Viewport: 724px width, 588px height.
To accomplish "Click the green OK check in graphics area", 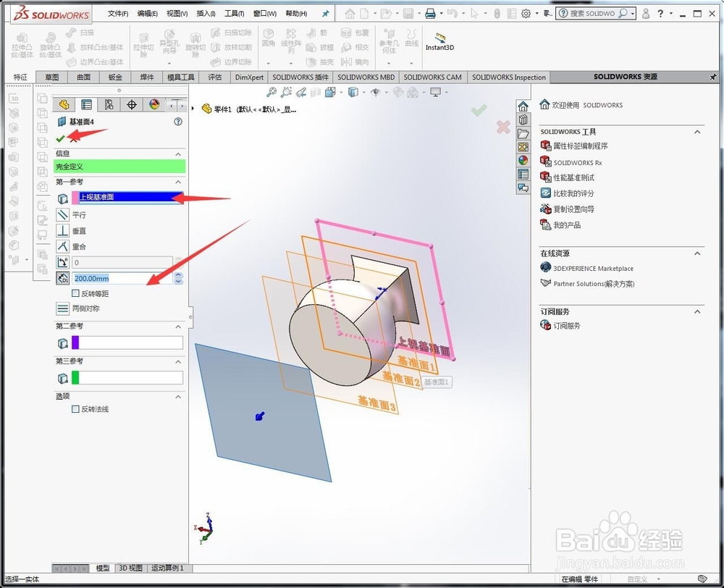I will pos(479,110).
